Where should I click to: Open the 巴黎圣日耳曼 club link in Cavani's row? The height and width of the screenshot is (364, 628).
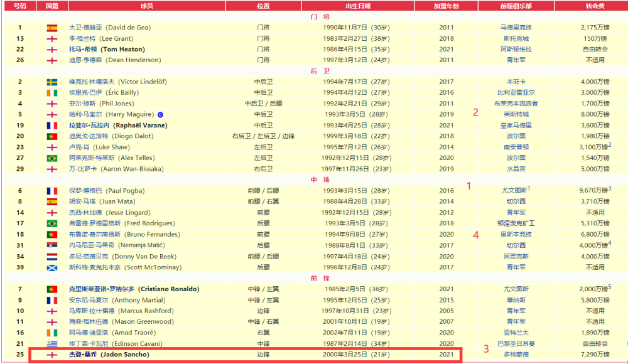point(516,343)
